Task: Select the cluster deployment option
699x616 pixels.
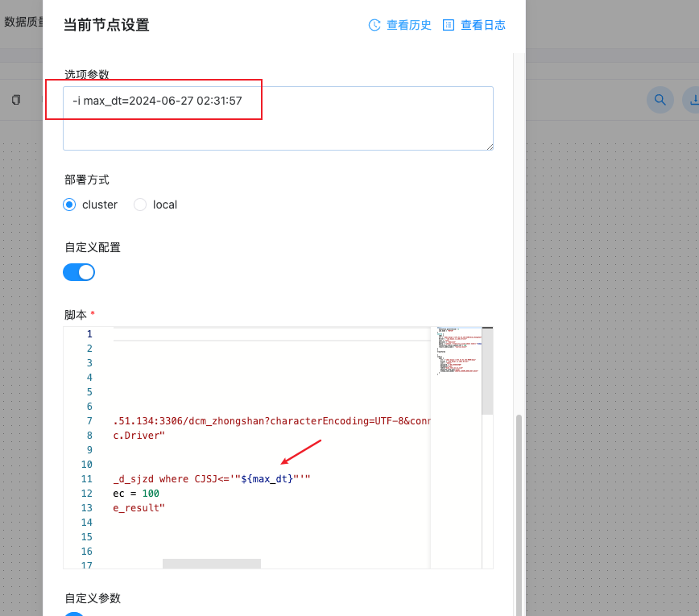Action: pos(70,205)
